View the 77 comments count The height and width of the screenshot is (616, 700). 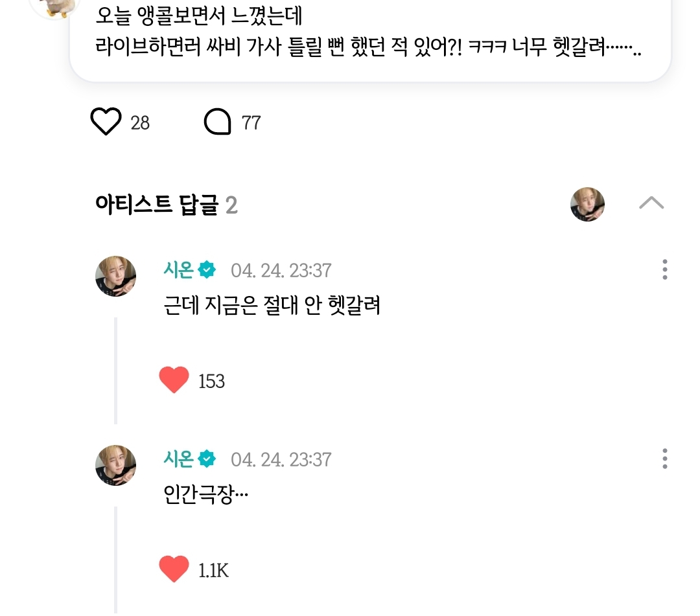(x=251, y=122)
